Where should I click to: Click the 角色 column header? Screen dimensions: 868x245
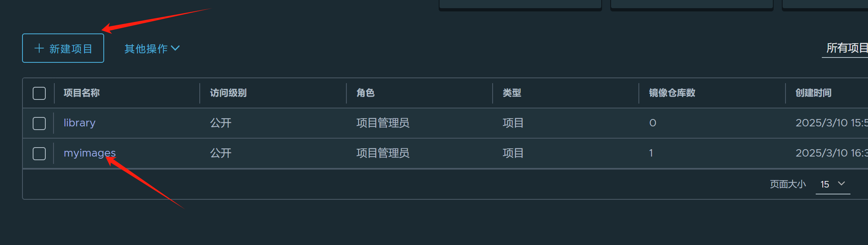point(365,93)
